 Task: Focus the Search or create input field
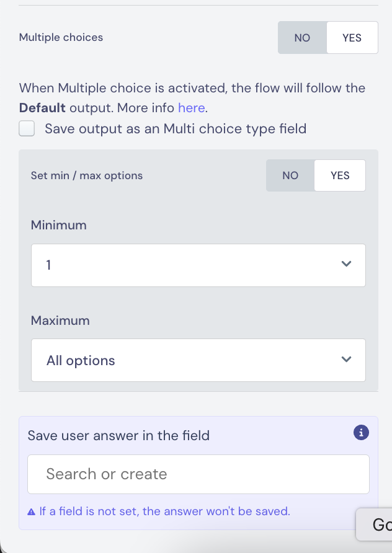(x=198, y=474)
